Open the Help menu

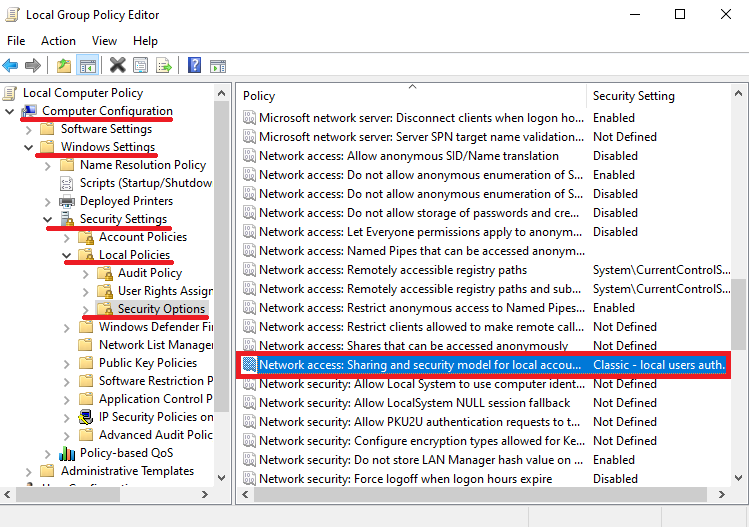[x=146, y=41]
